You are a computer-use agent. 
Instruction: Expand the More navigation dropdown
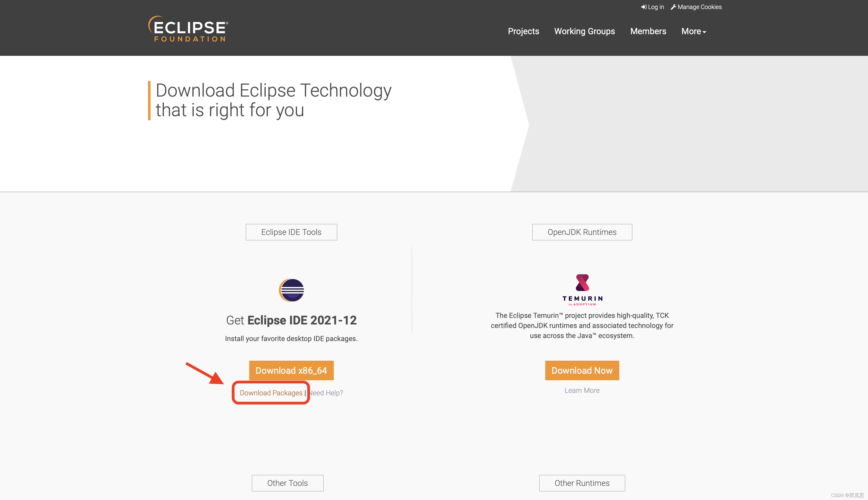point(693,31)
